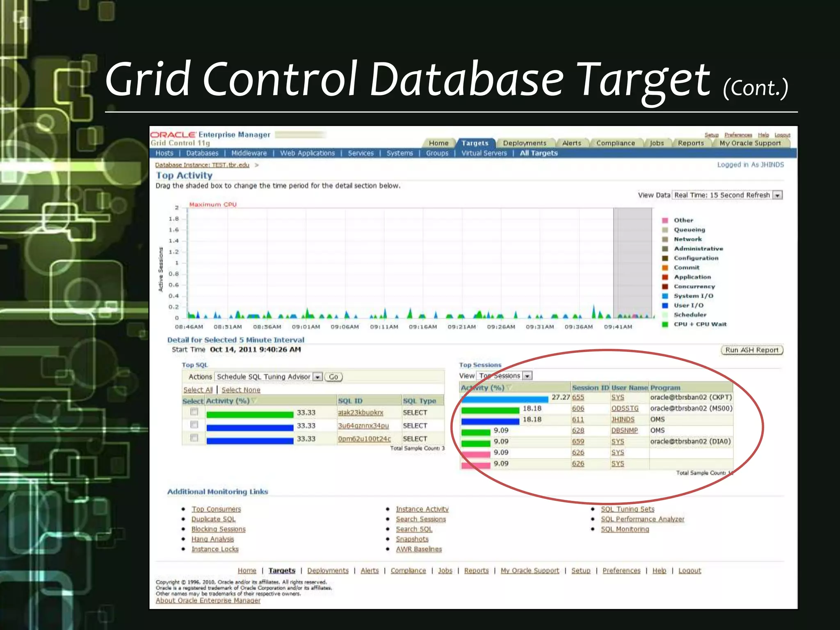Select All Targets subtab
840x630 pixels.
click(539, 153)
